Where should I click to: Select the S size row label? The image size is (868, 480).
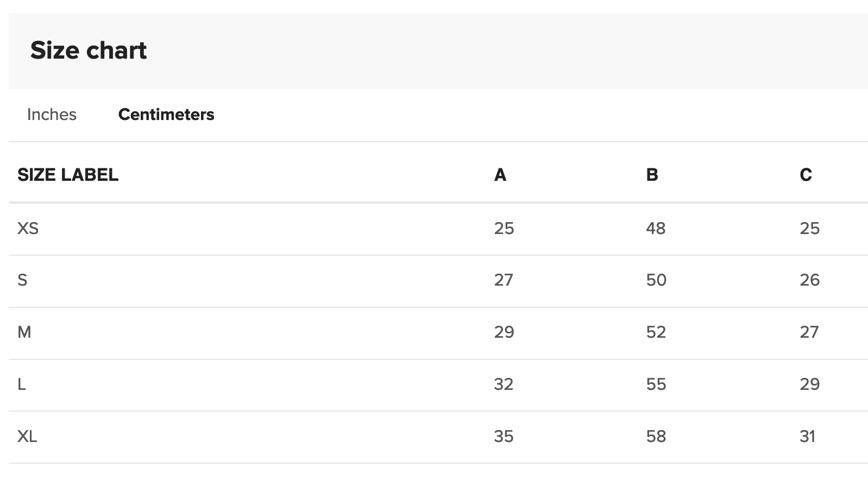pyautogui.click(x=22, y=280)
